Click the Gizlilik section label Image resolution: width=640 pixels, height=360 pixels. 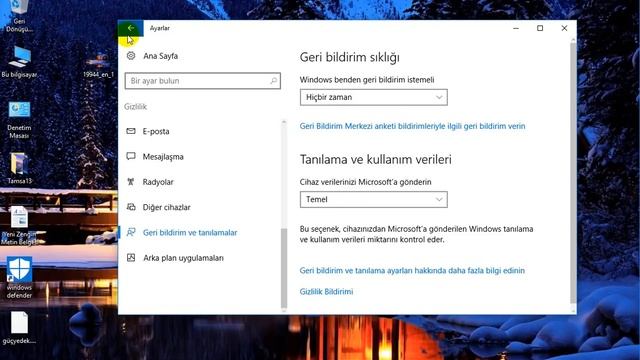[135, 107]
